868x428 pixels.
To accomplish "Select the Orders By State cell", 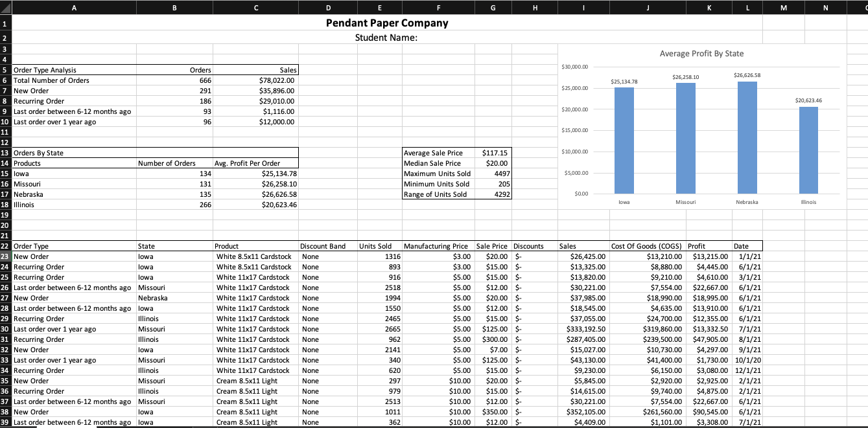I will click(x=74, y=153).
